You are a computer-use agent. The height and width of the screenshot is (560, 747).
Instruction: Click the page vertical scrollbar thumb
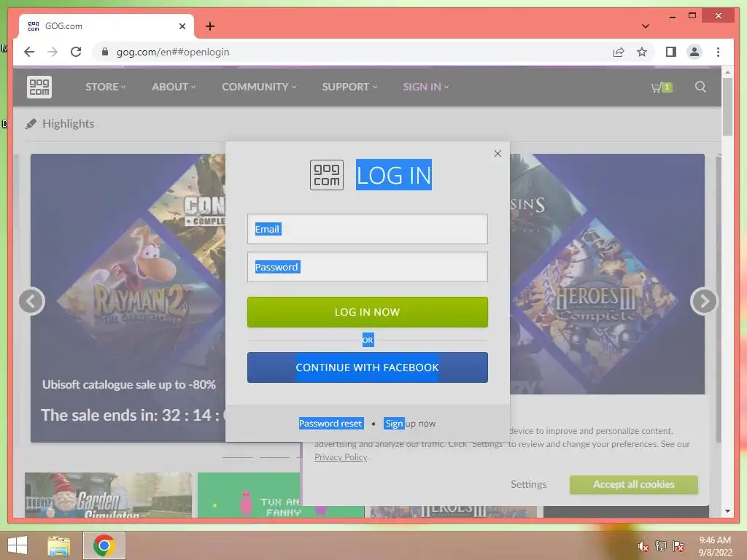[727, 106]
